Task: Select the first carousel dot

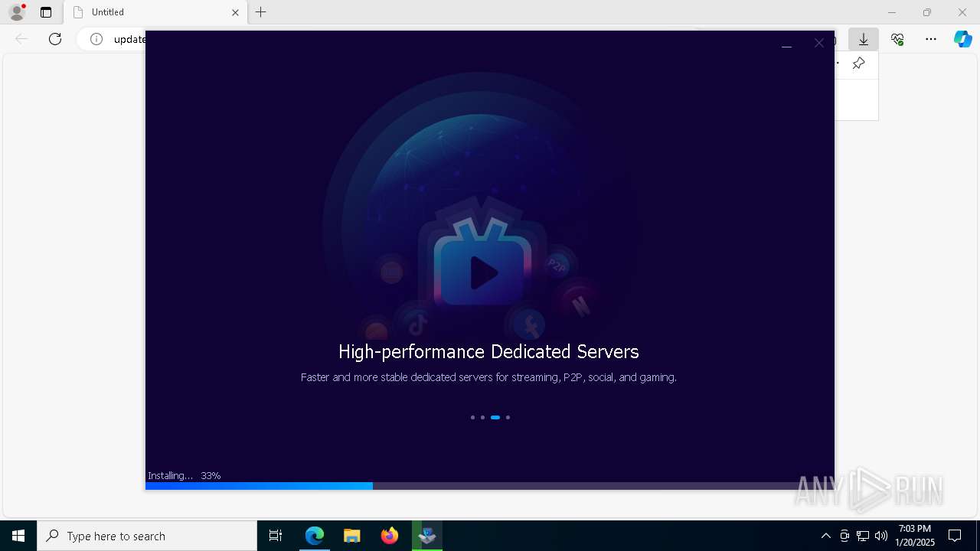Action: click(472, 417)
